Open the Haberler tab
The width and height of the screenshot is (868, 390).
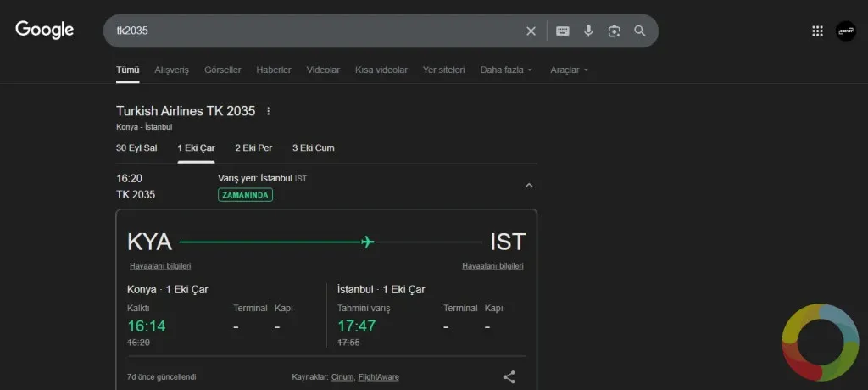click(x=274, y=70)
